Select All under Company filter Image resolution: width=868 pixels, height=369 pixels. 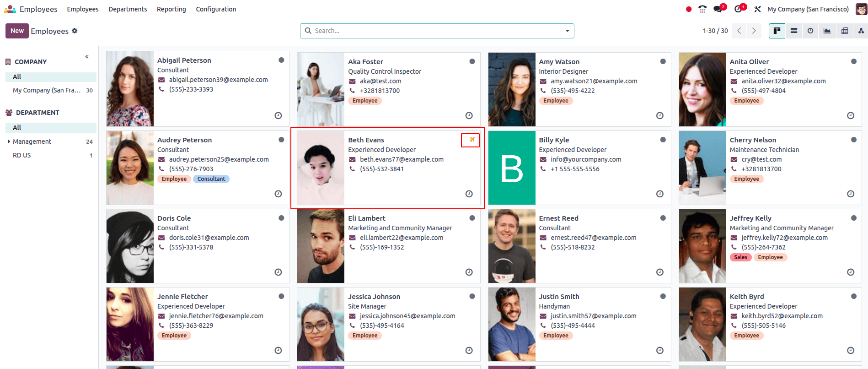(51, 77)
